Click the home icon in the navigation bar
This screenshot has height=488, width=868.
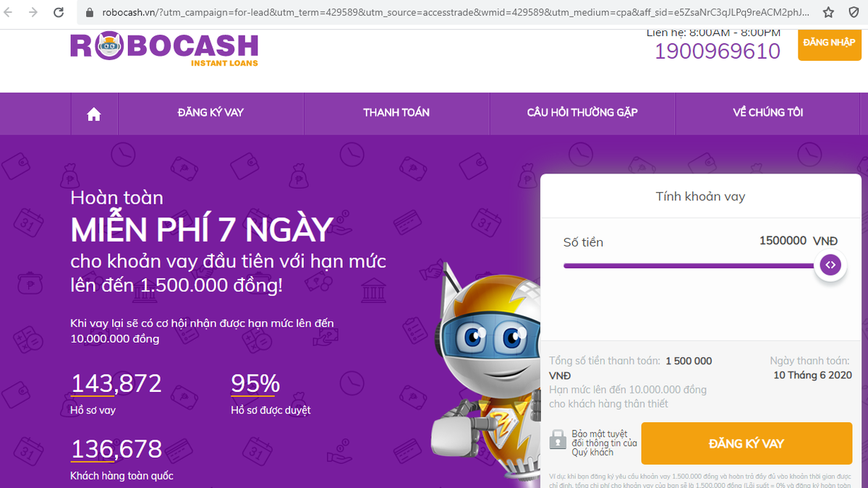point(93,113)
